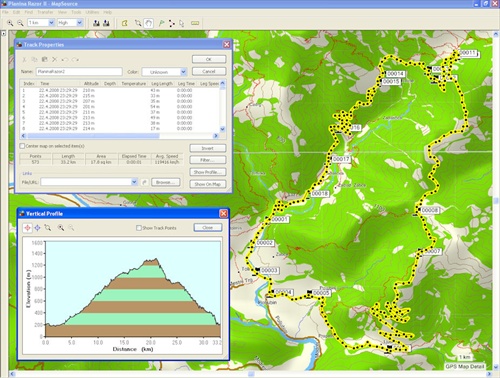The width and height of the screenshot is (500, 378).
Task: Open the Utilities menu
Action: pos(92,12)
